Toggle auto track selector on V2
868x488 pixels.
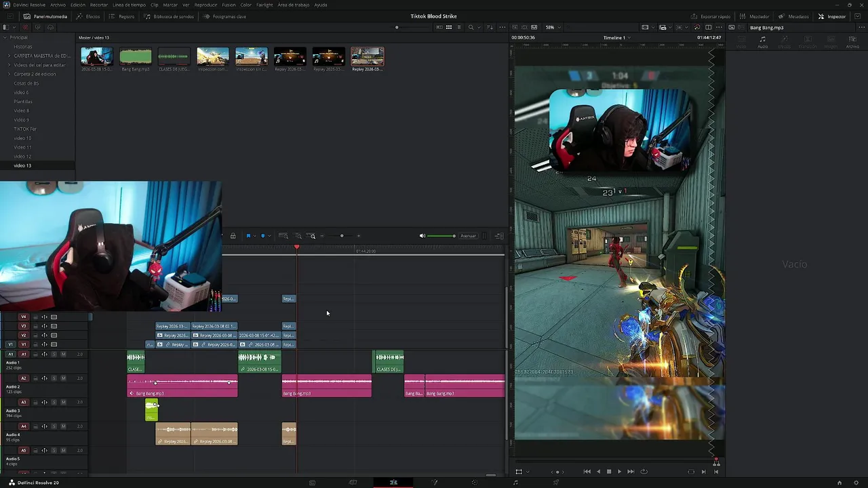tap(45, 335)
